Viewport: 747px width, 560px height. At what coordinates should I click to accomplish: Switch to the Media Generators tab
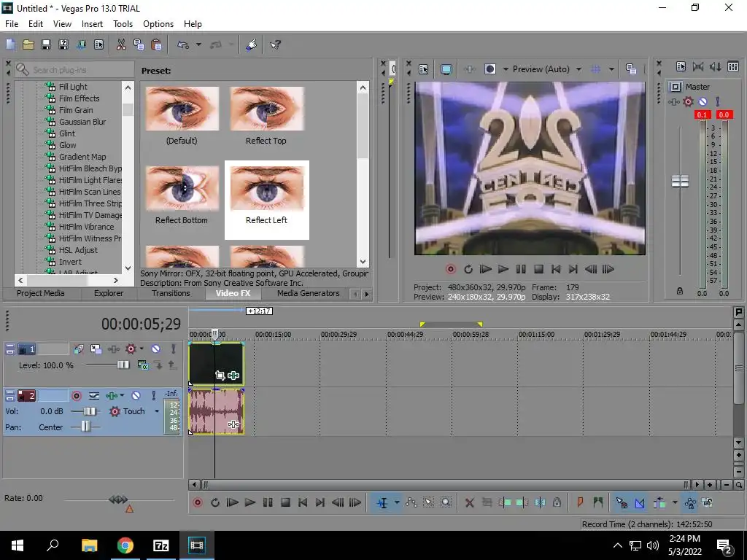[x=309, y=293]
